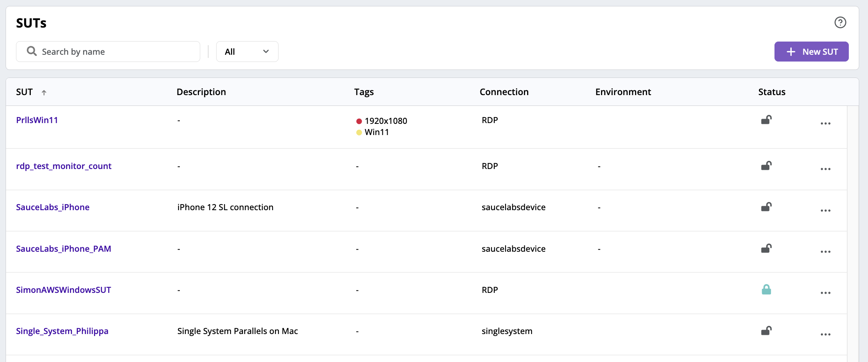Open more options for SimonAWSWindowsSUT row
Image resolution: width=868 pixels, height=362 pixels.
(825, 293)
